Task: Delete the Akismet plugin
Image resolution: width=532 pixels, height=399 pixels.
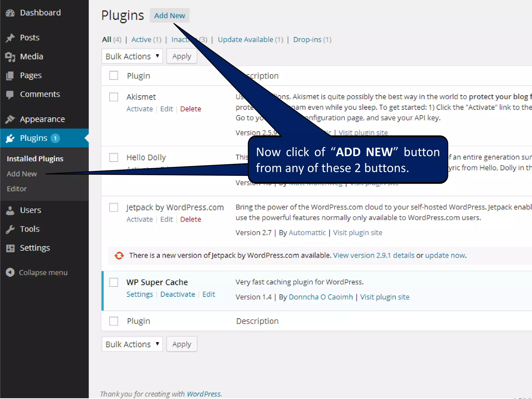Action: (x=191, y=109)
